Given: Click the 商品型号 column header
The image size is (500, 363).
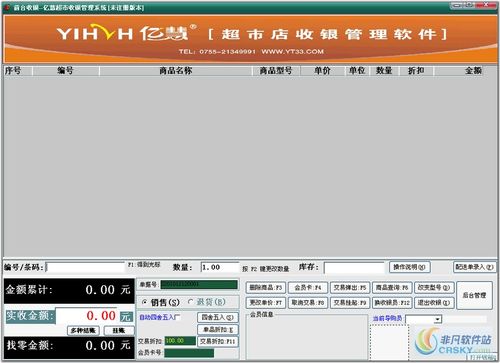Looking at the screenshot, I should [x=276, y=71].
